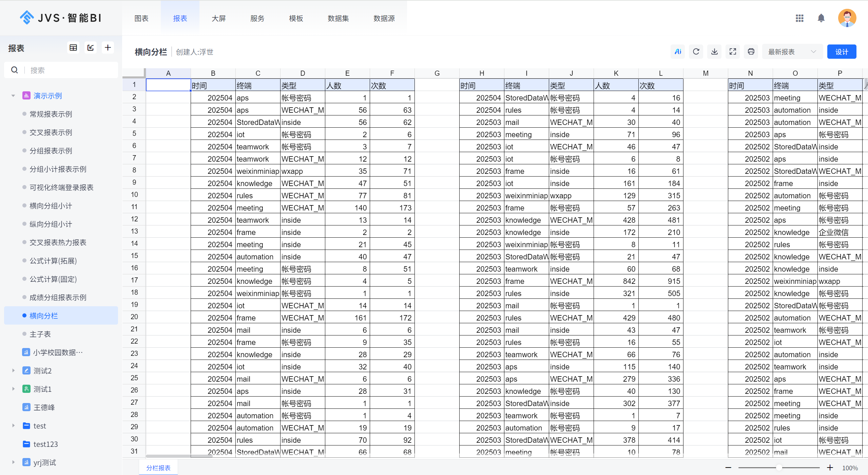Collapse the 演示示例 group
Image resolution: width=868 pixels, height=475 pixels.
[x=13, y=96]
